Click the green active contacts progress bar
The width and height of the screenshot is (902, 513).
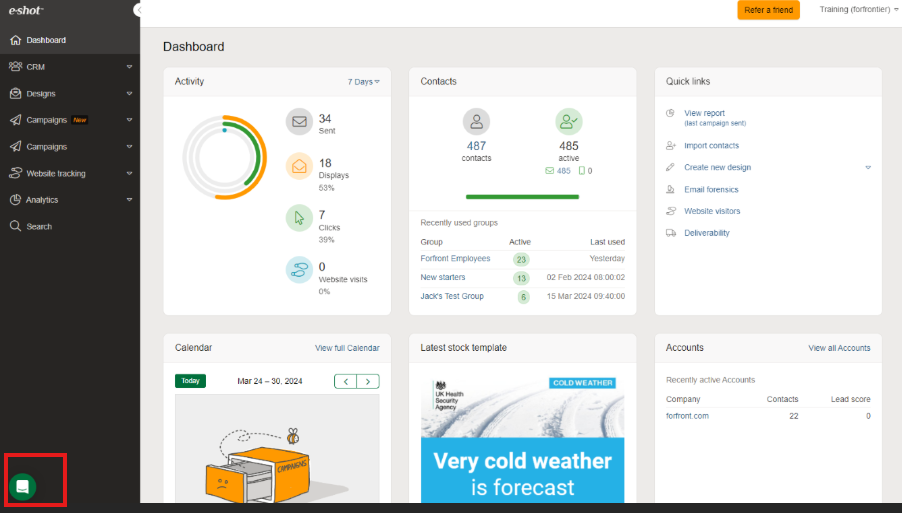522,197
